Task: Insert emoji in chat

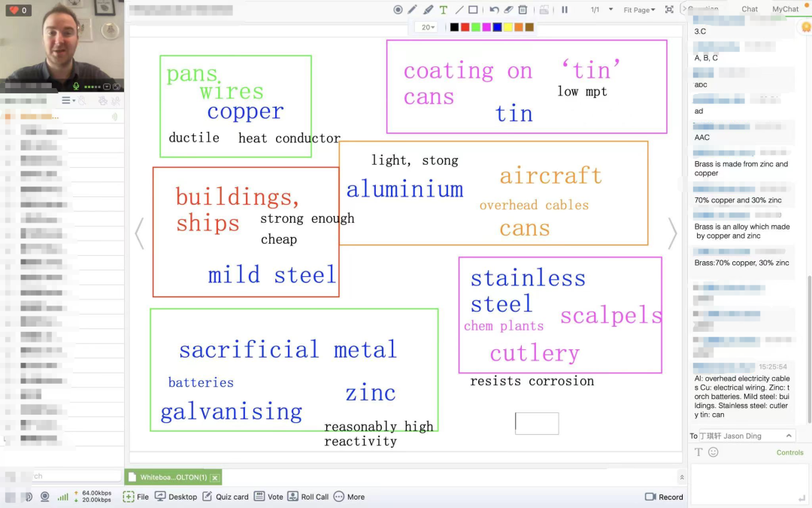Action: 714,452
